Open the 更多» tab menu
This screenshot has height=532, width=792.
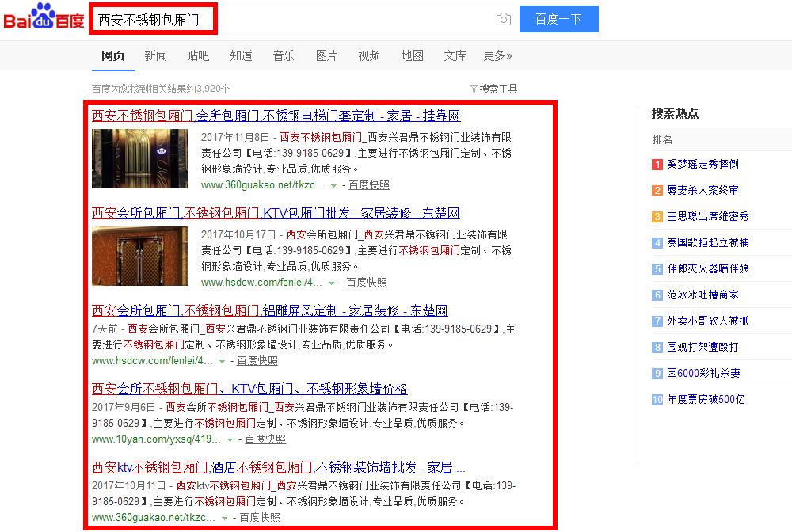point(497,55)
